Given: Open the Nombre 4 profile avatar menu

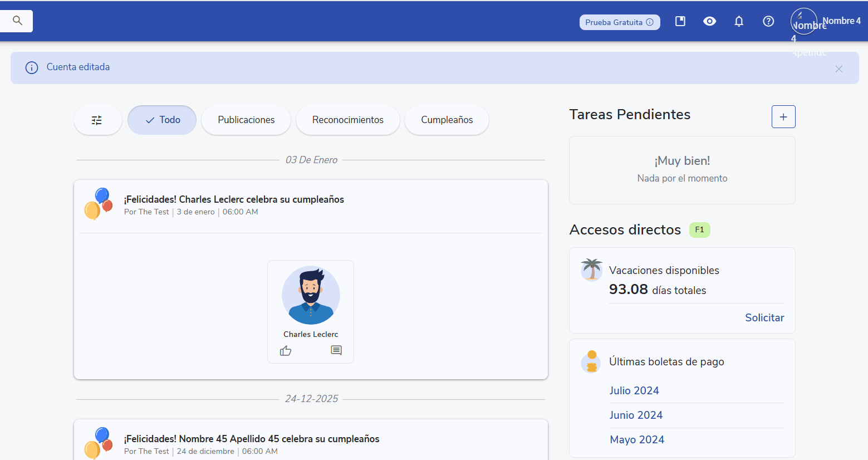Looking at the screenshot, I should pos(803,21).
